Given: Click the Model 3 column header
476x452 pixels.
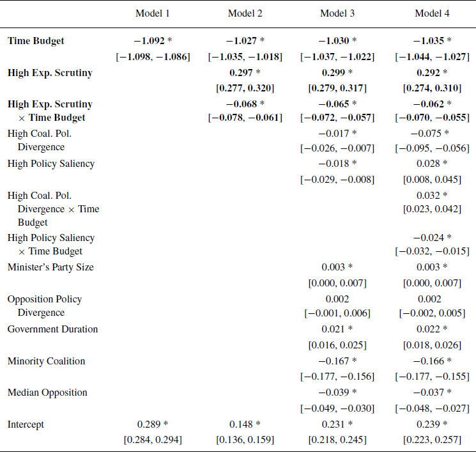Looking at the screenshot, I should (x=337, y=13).
